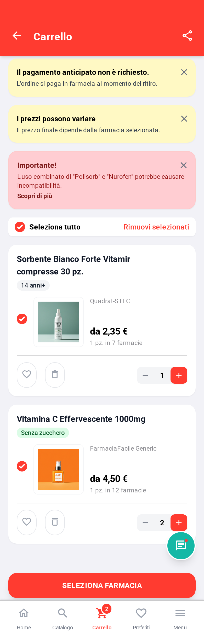
Task: Increase Vitamina C quantity with plus button
Action: coord(179,522)
